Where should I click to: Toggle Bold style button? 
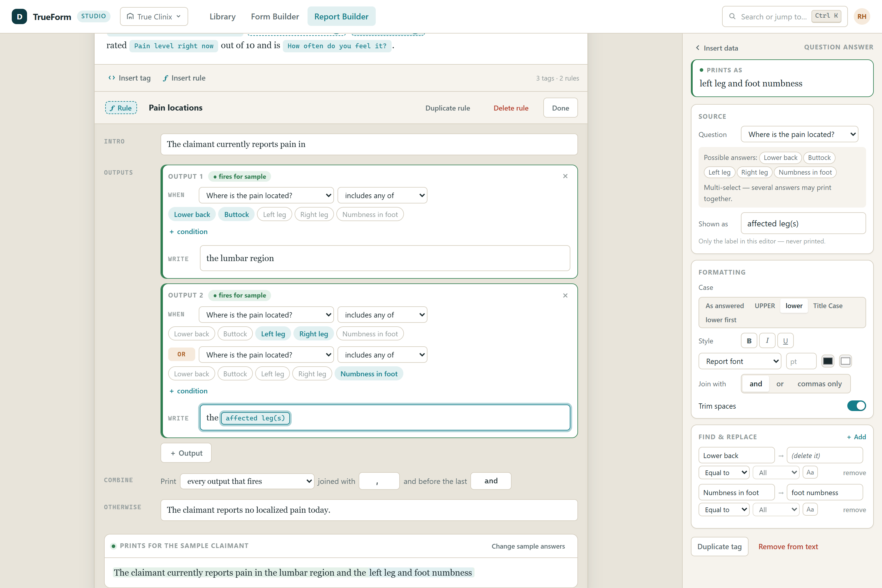pos(749,341)
